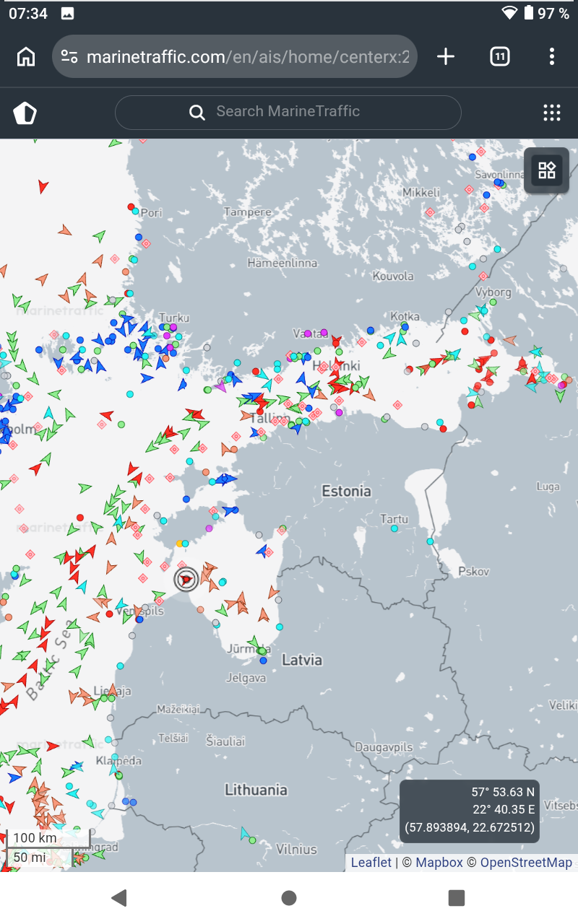The image size is (578, 924).
Task: Click the Šiauliai city label
Action: click(225, 741)
